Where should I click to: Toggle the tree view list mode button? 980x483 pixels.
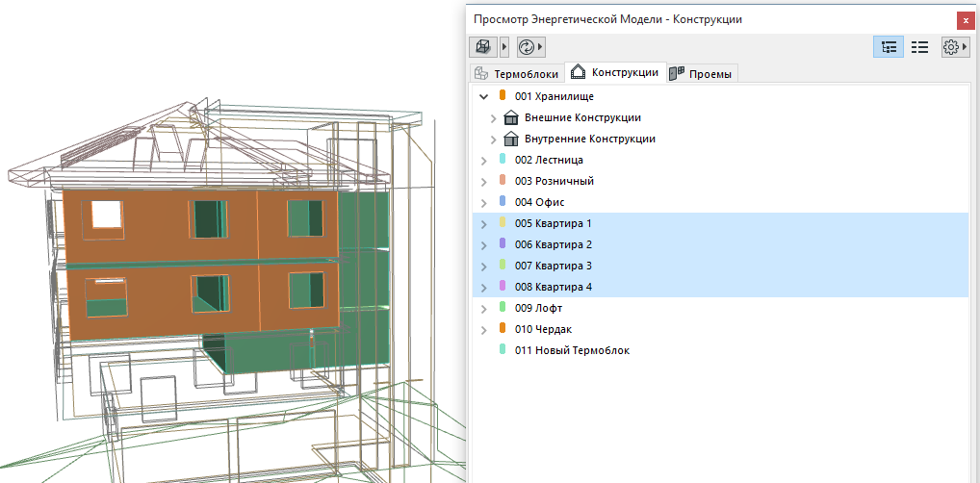[x=889, y=47]
